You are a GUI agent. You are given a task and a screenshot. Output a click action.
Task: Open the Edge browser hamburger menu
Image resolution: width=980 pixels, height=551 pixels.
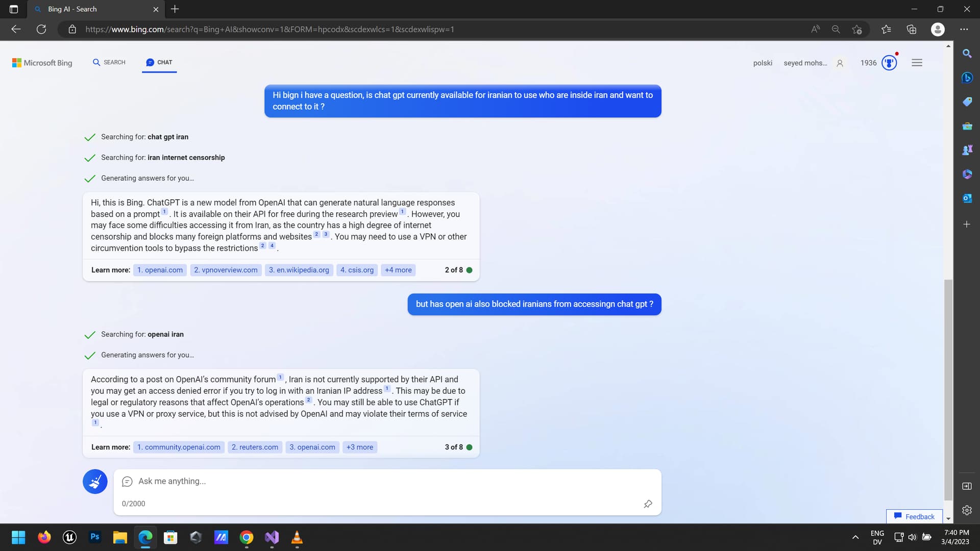917,62
